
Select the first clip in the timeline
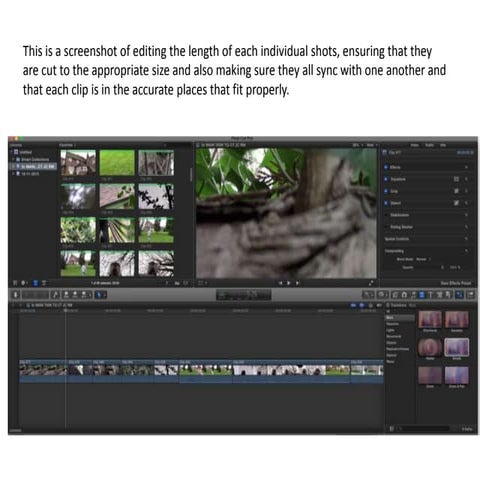click(43, 371)
